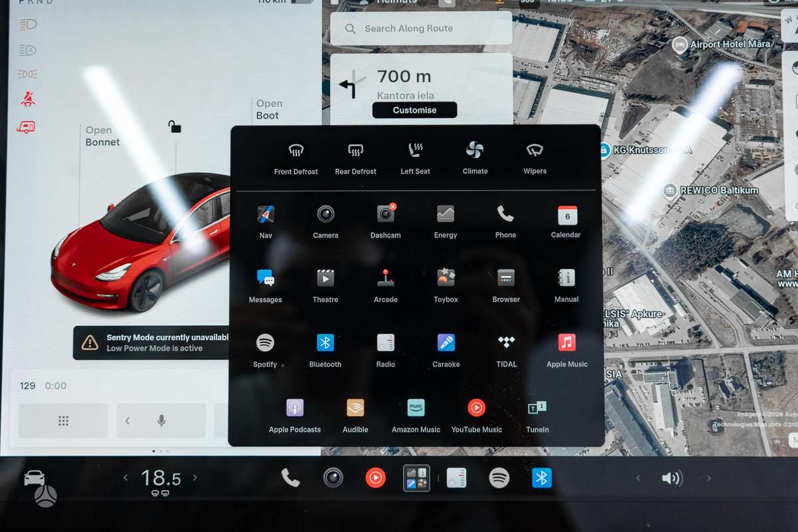This screenshot has height=532, width=798.
Task: Open Phone from the bottom dock
Action: (291, 477)
